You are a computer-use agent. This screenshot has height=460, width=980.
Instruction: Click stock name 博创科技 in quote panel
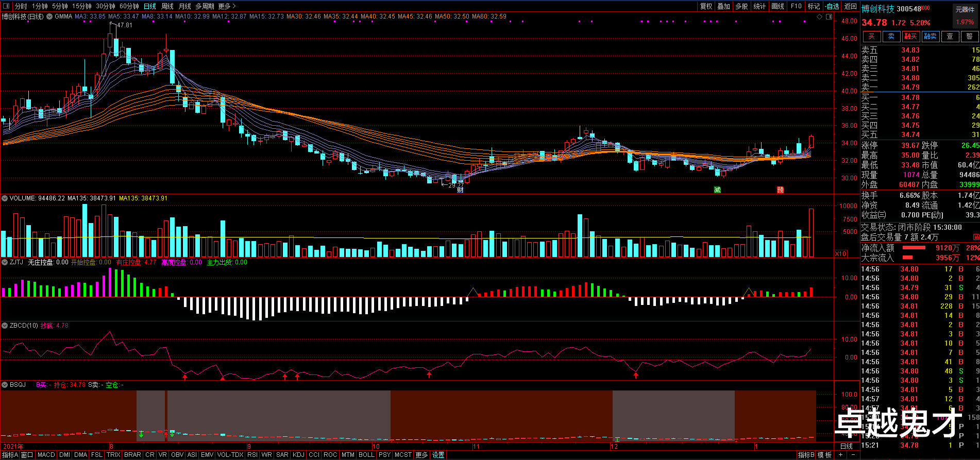(x=878, y=9)
